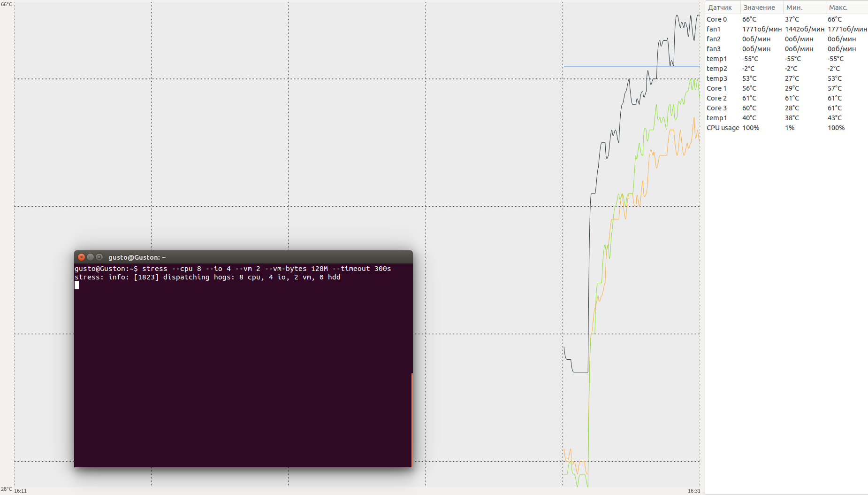This screenshot has width=868, height=495.
Task: Select the Core 3 sensor row
Action: coord(786,108)
